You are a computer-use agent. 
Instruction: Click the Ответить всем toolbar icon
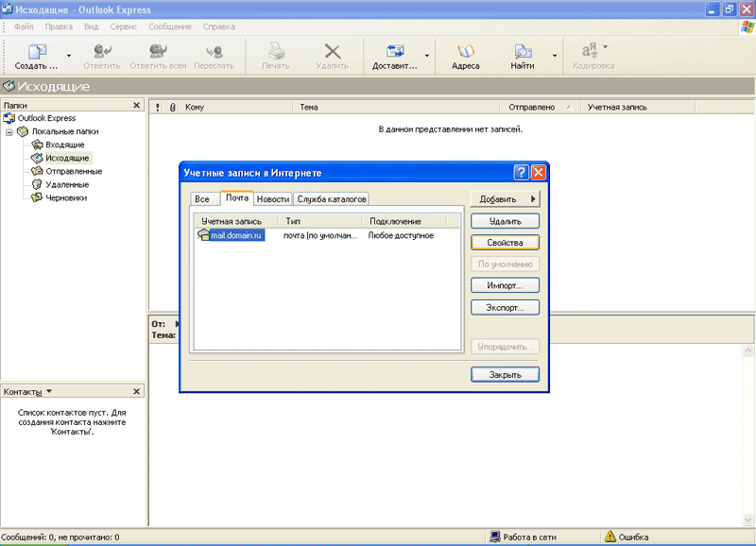[158, 51]
